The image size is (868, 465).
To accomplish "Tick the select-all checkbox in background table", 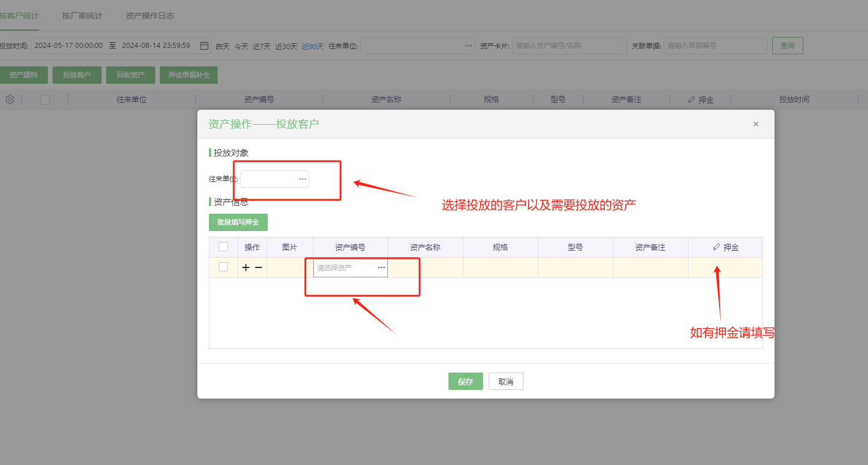I will pyautogui.click(x=45, y=99).
